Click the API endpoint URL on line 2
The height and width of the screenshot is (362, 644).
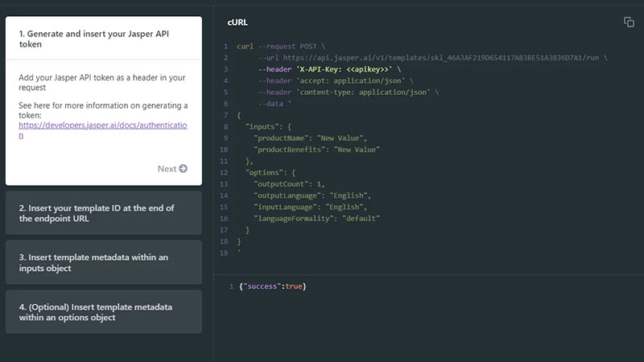coord(440,58)
